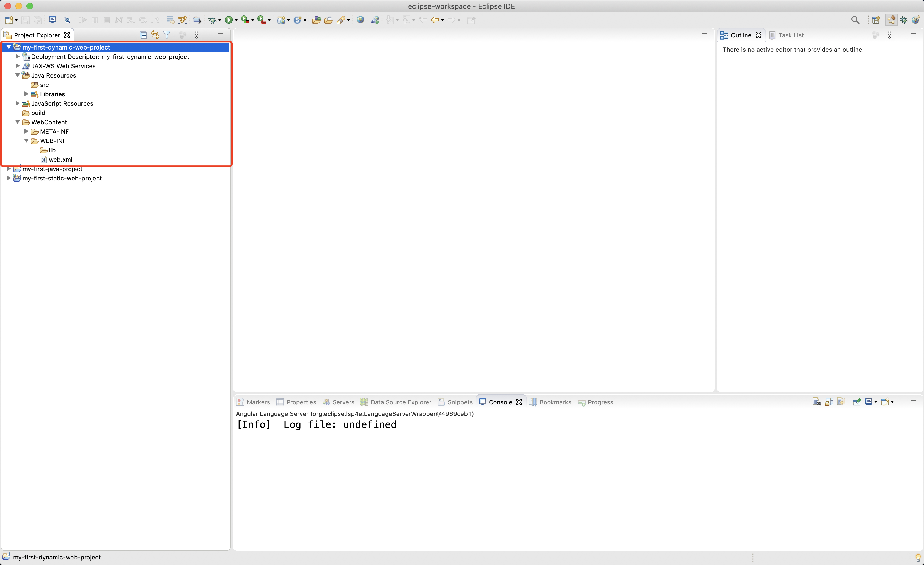Open Project Explorer View Menu dots
The height and width of the screenshot is (565, 924).
point(197,35)
